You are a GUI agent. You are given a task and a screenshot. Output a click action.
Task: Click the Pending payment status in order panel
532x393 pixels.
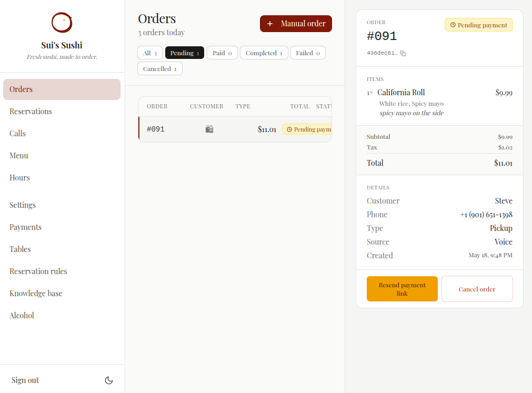pos(479,25)
